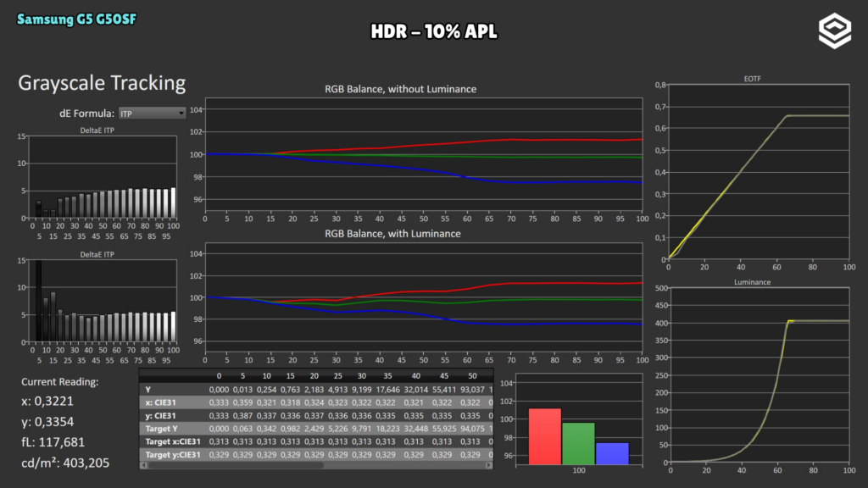The height and width of the screenshot is (488, 868).
Task: Click the x: CIE31 value '0,359' cell
Action: coord(242,402)
